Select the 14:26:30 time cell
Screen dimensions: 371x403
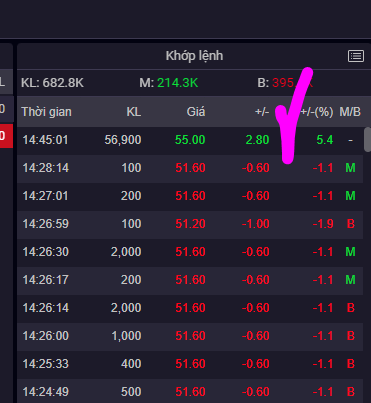pyautogui.click(x=46, y=252)
